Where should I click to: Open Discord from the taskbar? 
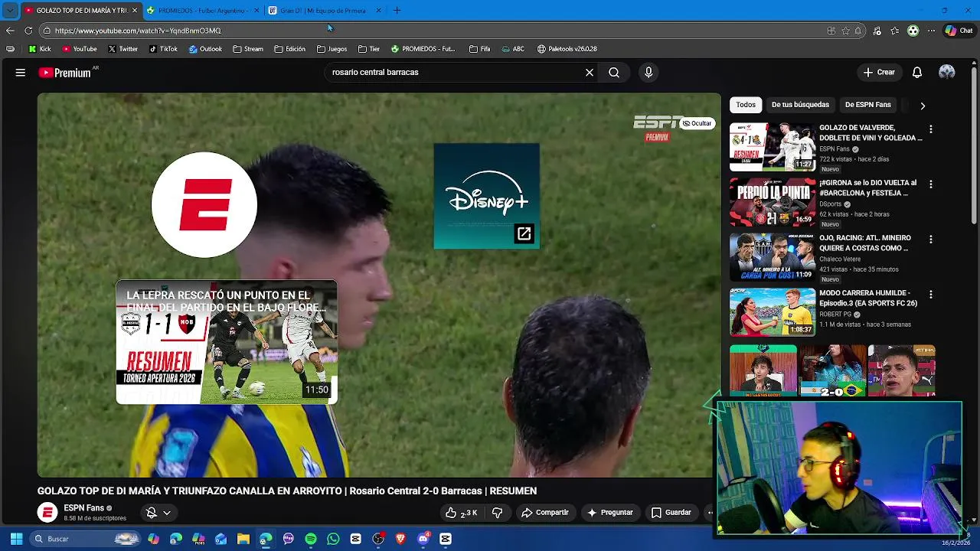pos(423,539)
